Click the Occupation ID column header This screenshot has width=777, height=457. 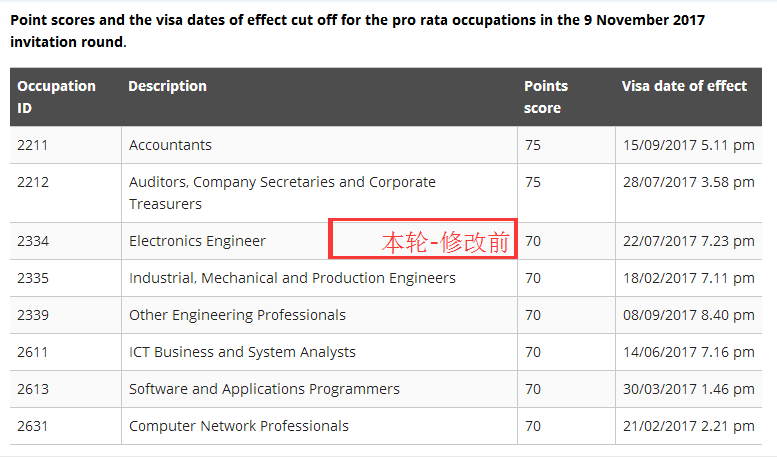pyautogui.click(x=56, y=97)
